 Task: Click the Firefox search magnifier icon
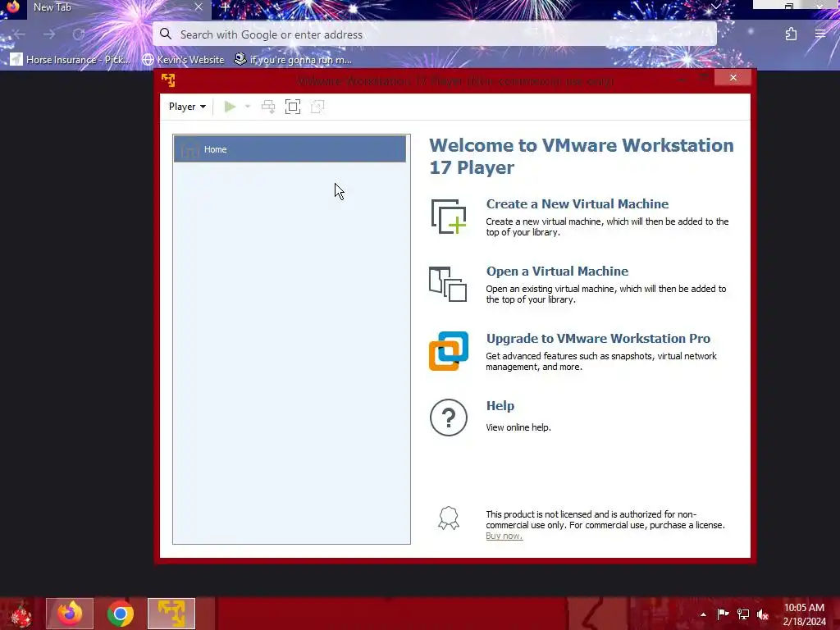[166, 34]
